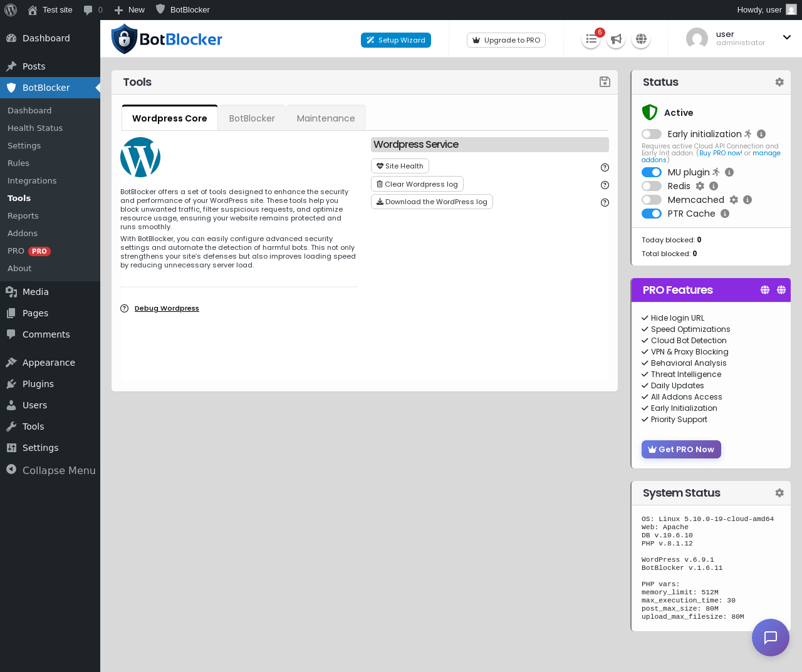The image size is (802, 672).
Task: Collapse the WordPress admin menu
Action: (x=50, y=470)
